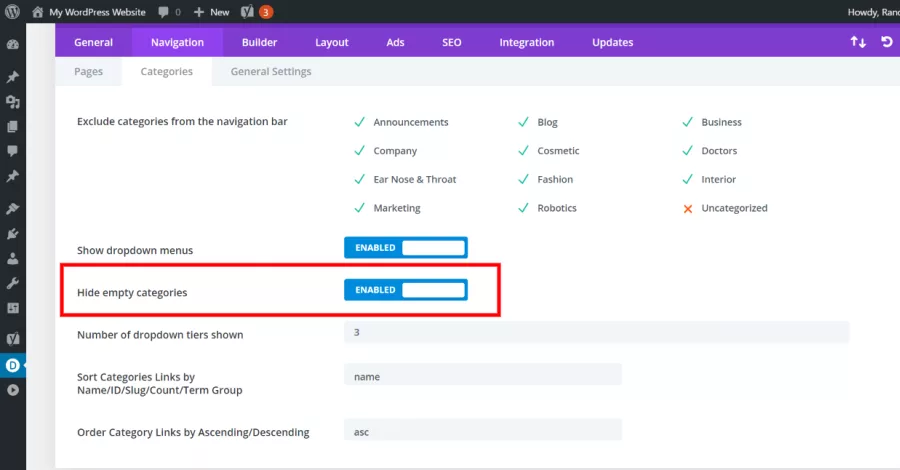Click reset to defaults icon
The height and width of the screenshot is (470, 900).
887,42
